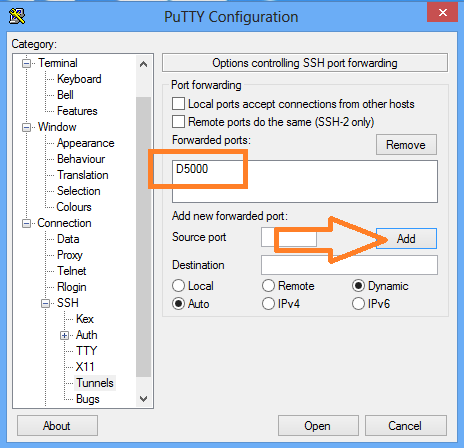Go to the Colours settings
The image size is (464, 448).
click(74, 207)
